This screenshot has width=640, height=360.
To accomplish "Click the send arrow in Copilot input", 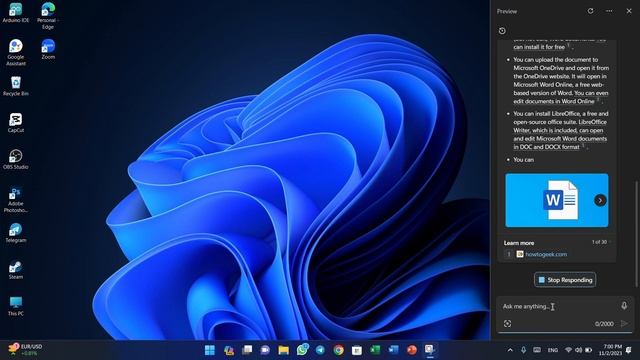I will 624,324.
